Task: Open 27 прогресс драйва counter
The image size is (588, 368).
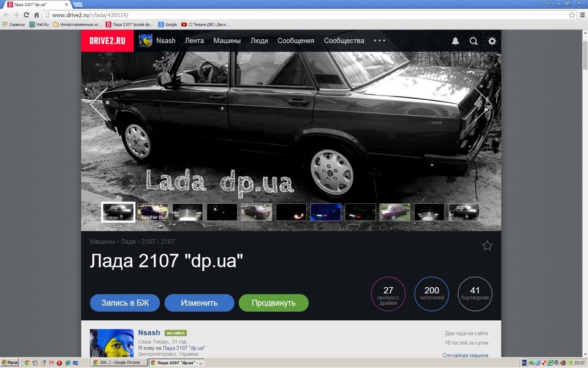Action: [388, 294]
